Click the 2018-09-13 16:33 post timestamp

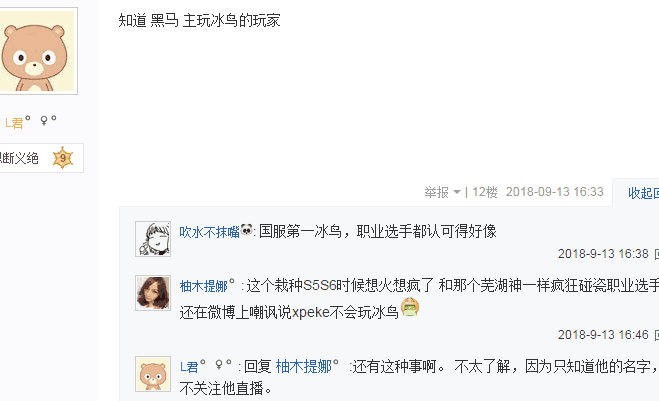pos(554,192)
